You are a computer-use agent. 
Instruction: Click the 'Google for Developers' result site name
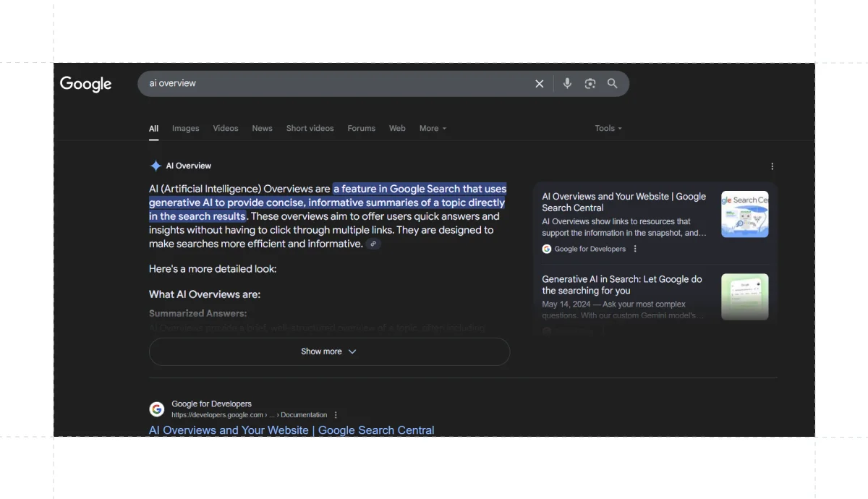point(211,404)
